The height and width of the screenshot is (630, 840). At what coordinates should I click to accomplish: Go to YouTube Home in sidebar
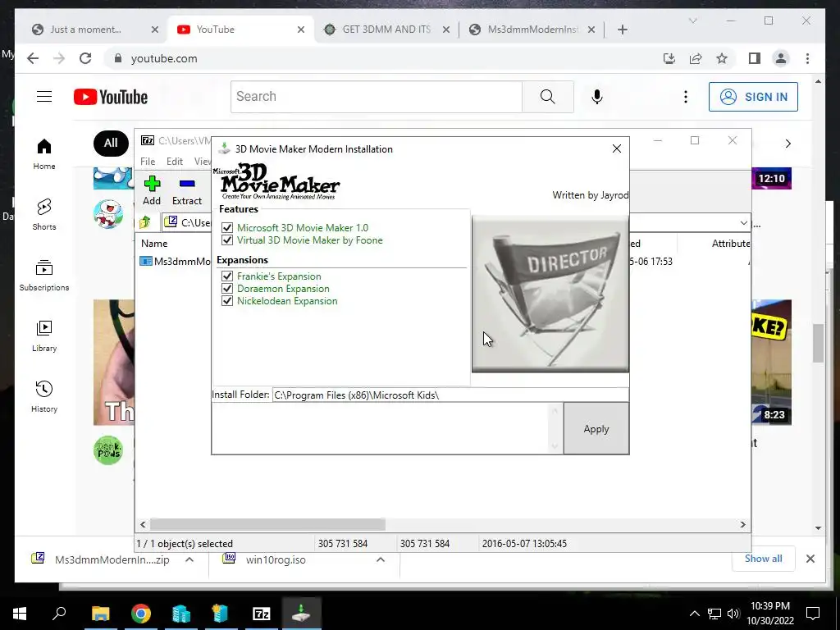pos(44,154)
